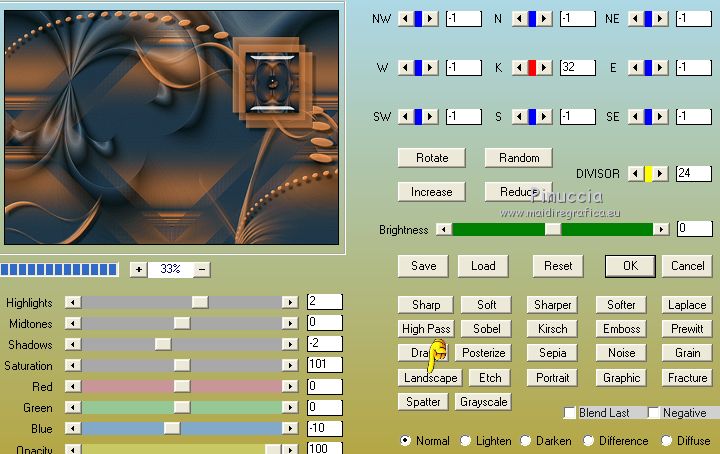Click the Blue slider thumb

coord(172,428)
